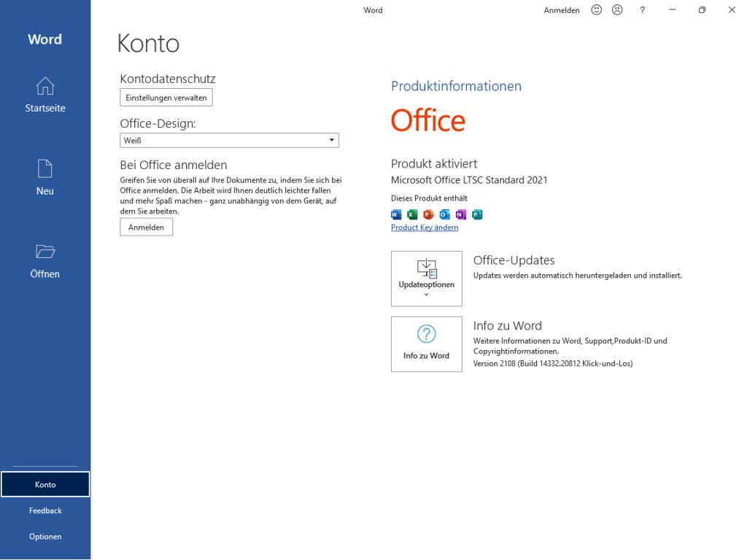Click the Outlook icon under product contents
This screenshot has width=747, height=560.
coord(444,214)
